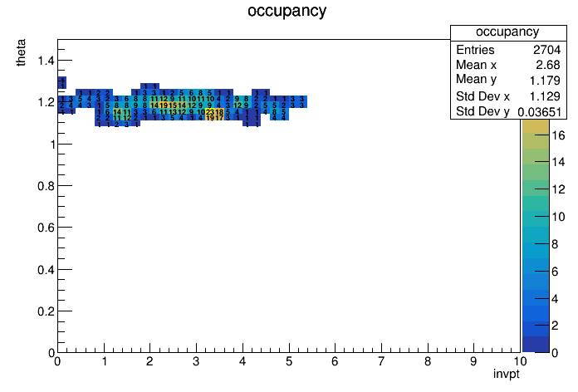Screen dimensions: 578x392
Task: Click the "theta" y-axis title
Action: pyautogui.click(x=21, y=52)
